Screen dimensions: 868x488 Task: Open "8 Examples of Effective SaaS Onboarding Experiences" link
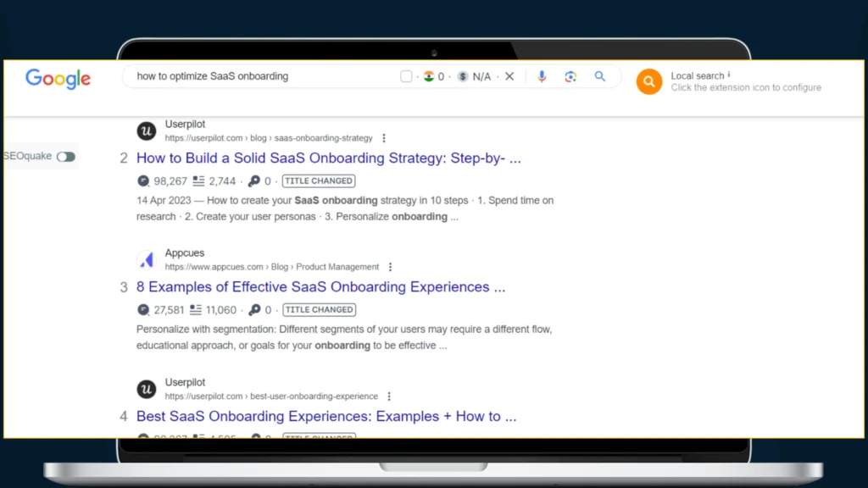[x=320, y=287]
